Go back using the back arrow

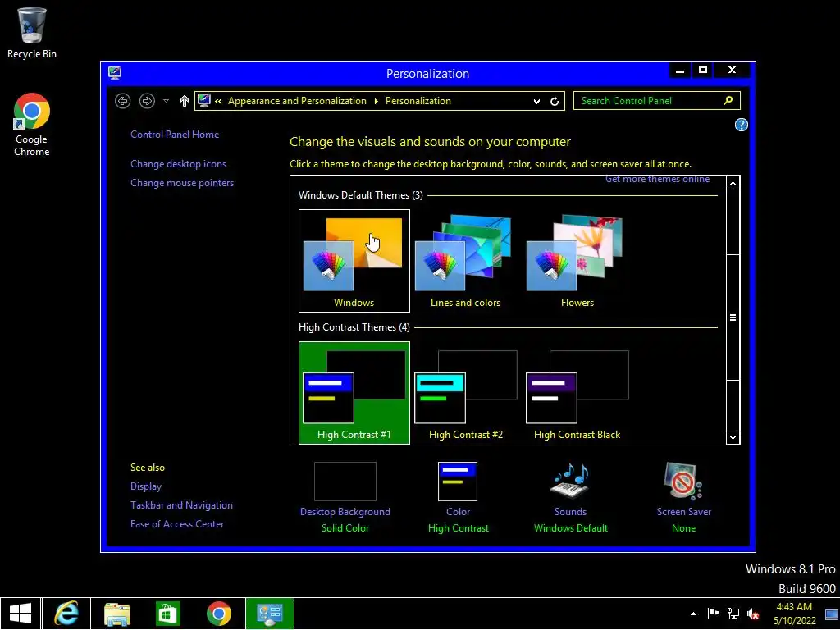tap(123, 101)
